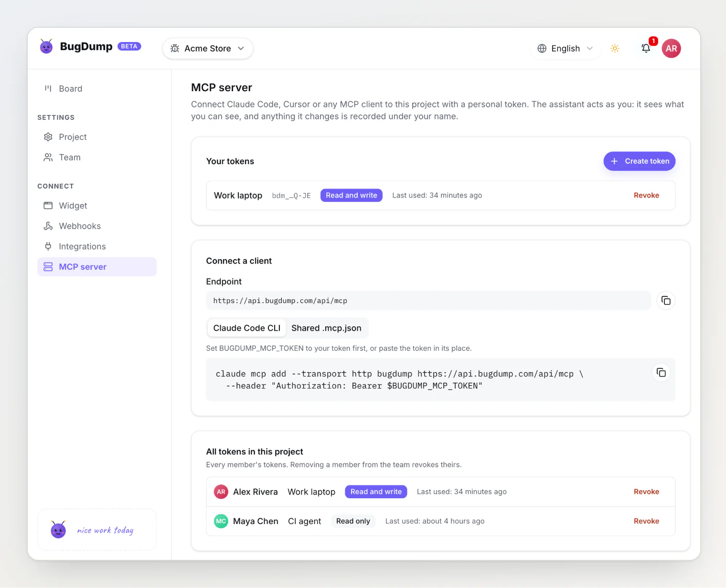The width and height of the screenshot is (726, 588).
Task: Click the MCP server stack icon
Action: 48,267
